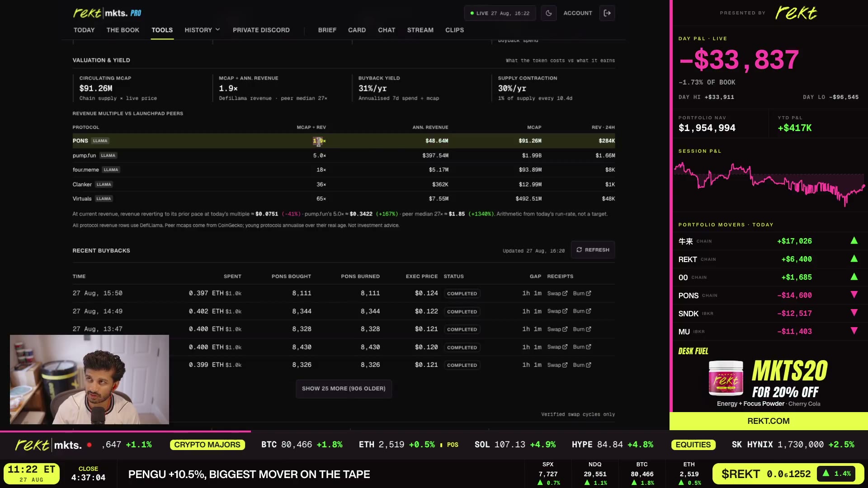Open Swap receipt for 13:47 buyback

click(x=557, y=329)
